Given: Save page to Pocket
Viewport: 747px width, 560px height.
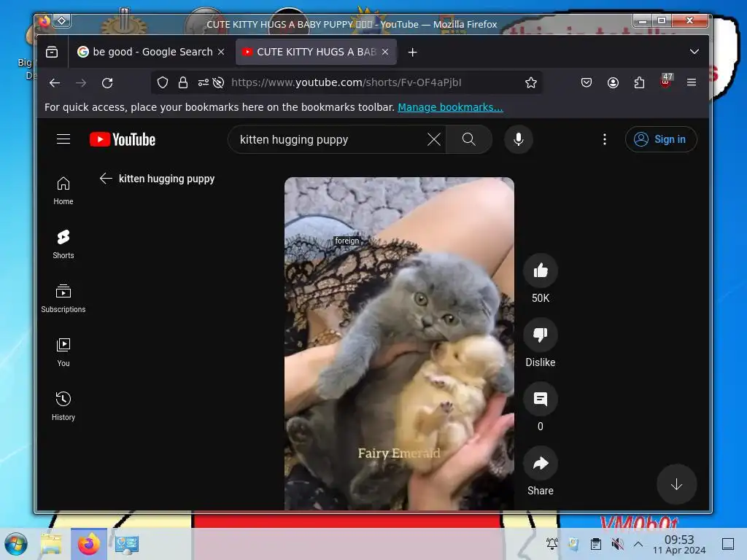Looking at the screenshot, I should click(587, 82).
